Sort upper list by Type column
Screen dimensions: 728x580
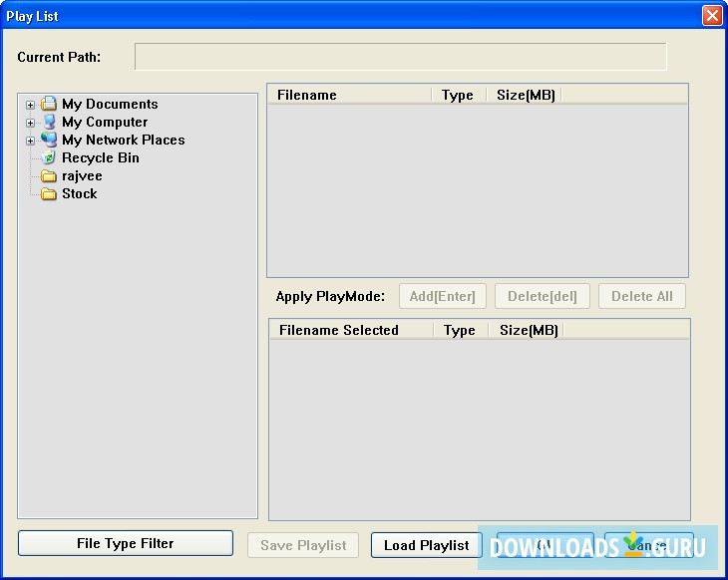(x=459, y=95)
